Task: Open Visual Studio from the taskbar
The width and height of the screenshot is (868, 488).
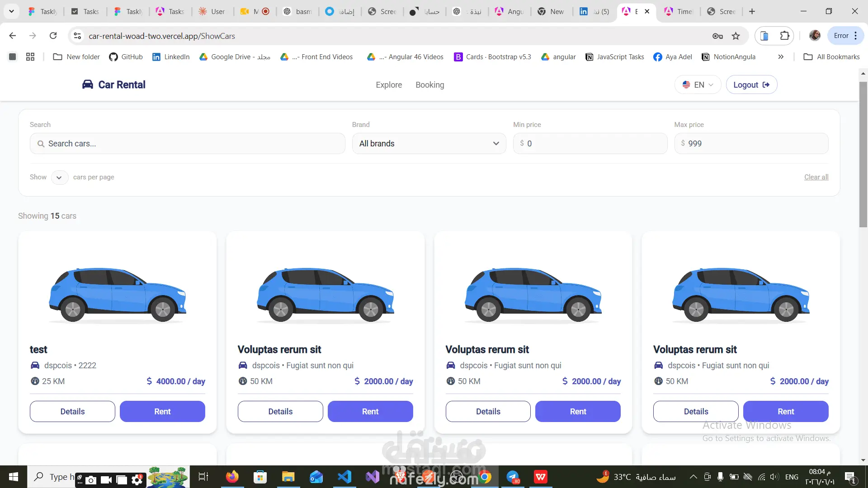Action: [373, 477]
